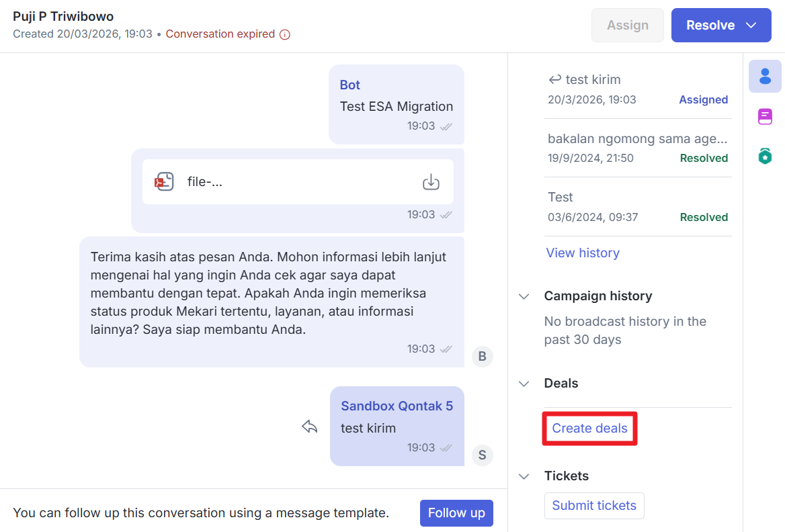785x532 pixels.
Task: Open the 'Test' conversation from 03/6/2024
Action: pos(637,206)
